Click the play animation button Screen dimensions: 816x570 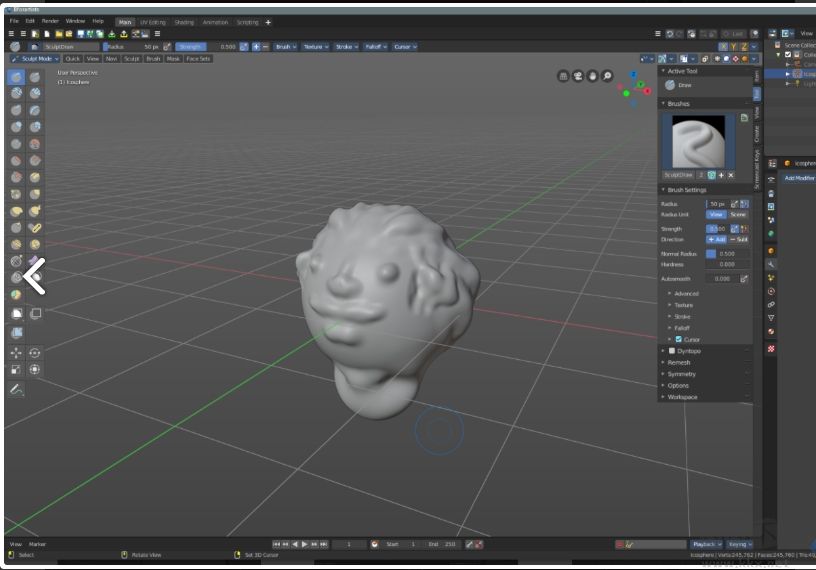(304, 544)
